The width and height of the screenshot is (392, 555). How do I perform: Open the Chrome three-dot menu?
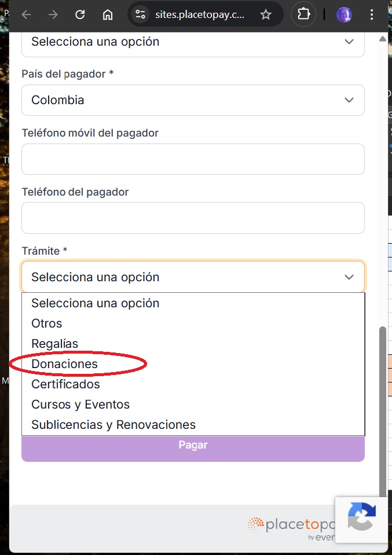coord(372,15)
